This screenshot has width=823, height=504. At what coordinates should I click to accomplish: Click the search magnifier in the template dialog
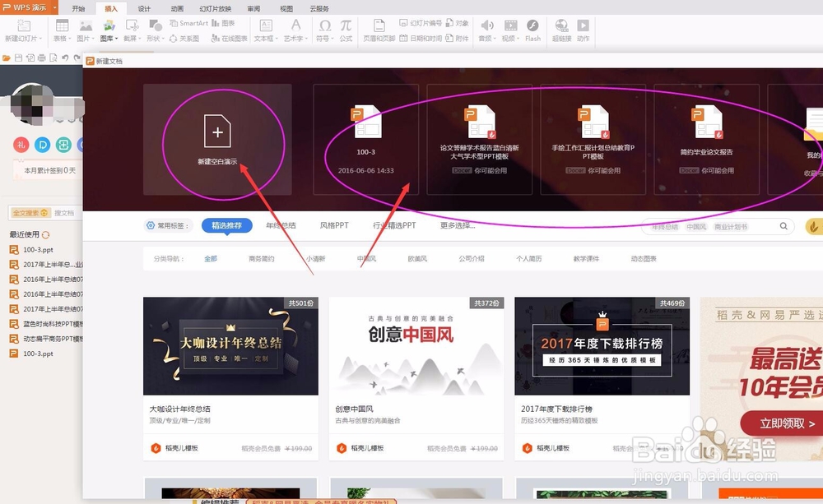click(784, 224)
